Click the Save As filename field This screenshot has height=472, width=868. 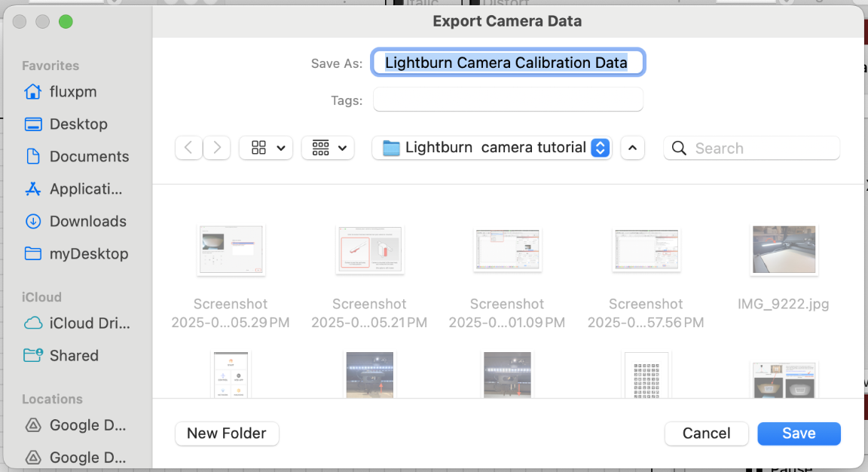pos(508,63)
